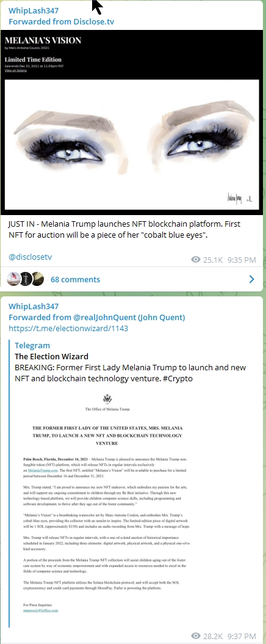The height and width of the screenshot is (644, 266).
Task: Click the first commenter avatar icon
Action: point(13,279)
